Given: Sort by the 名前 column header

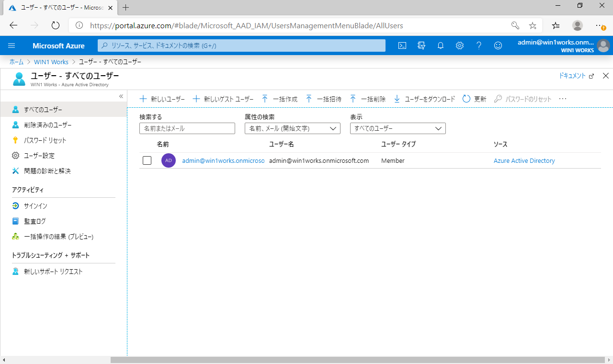Looking at the screenshot, I should pyautogui.click(x=163, y=144).
